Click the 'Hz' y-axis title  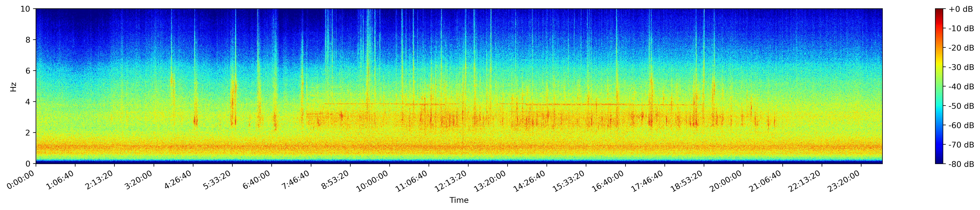(x=13, y=86)
